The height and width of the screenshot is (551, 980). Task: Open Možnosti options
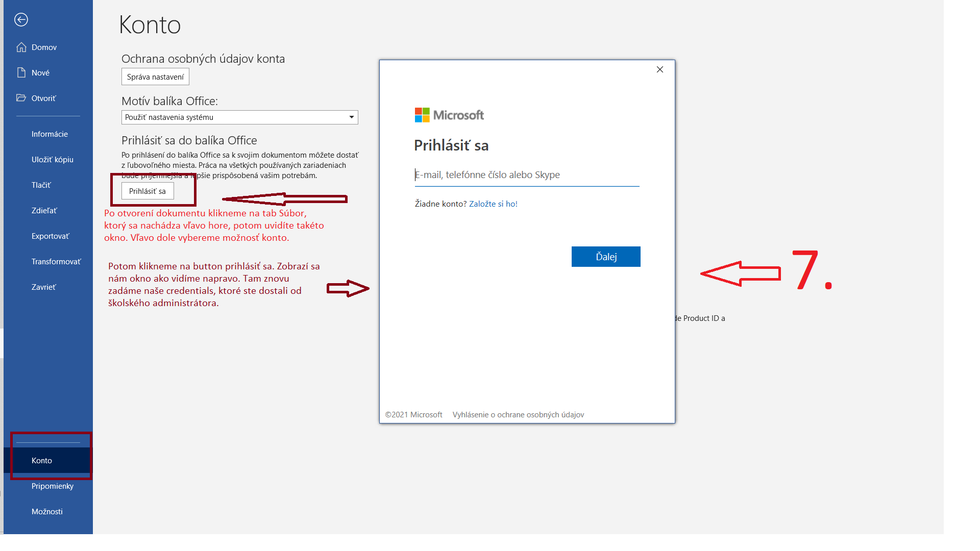click(x=48, y=511)
